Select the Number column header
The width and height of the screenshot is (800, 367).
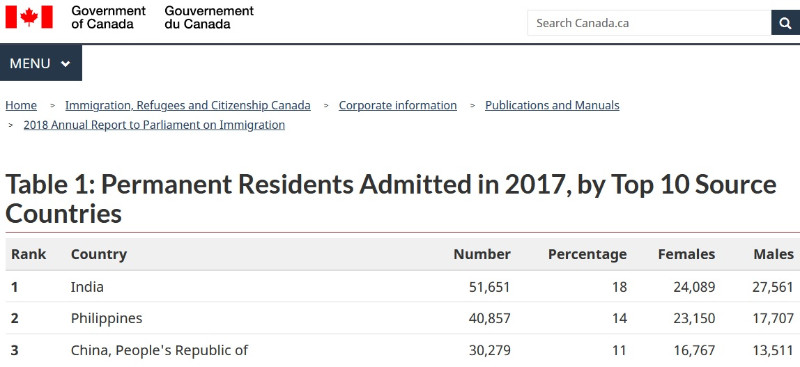[482, 254]
